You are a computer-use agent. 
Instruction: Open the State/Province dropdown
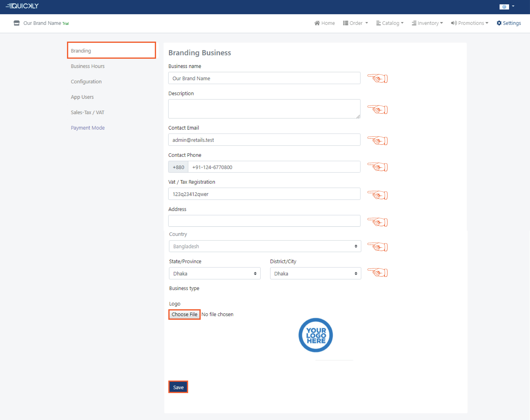[x=214, y=273]
